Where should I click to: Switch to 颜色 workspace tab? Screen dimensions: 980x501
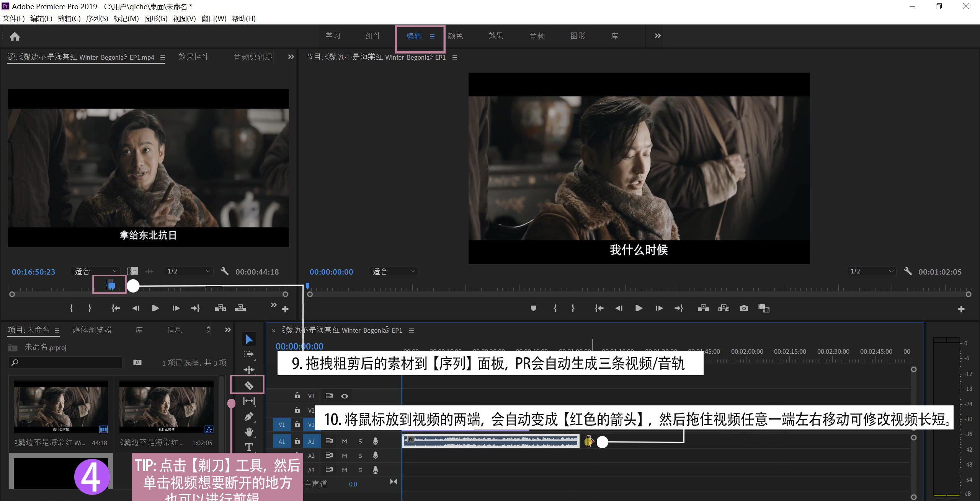coord(456,36)
